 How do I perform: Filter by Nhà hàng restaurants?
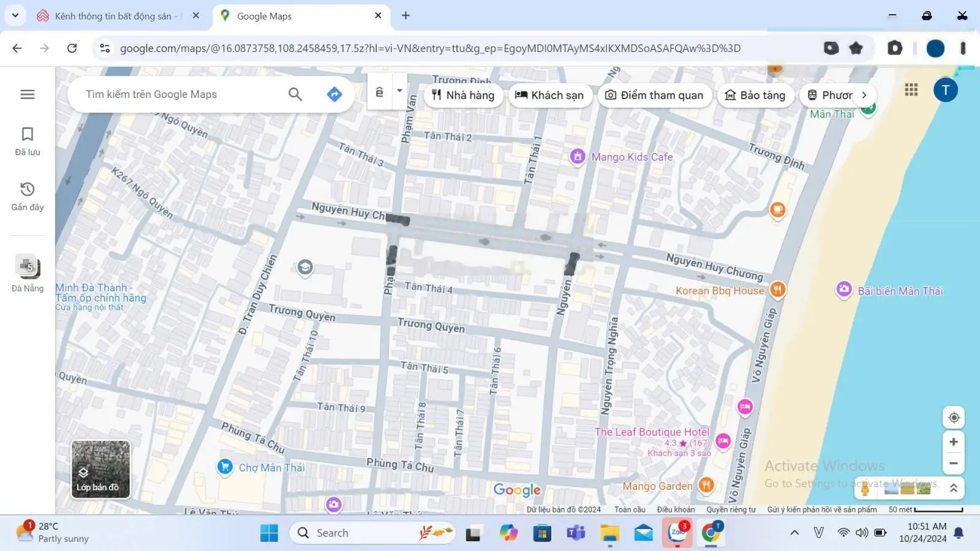(x=463, y=95)
